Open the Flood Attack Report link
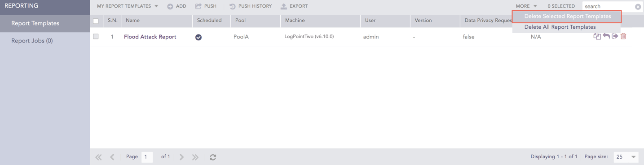This screenshot has height=165, width=644. tap(150, 37)
